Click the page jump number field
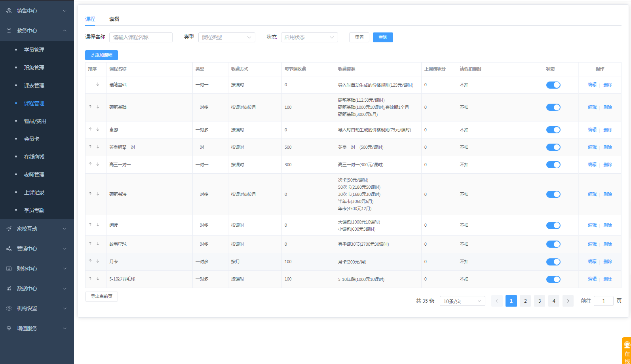 pos(604,301)
